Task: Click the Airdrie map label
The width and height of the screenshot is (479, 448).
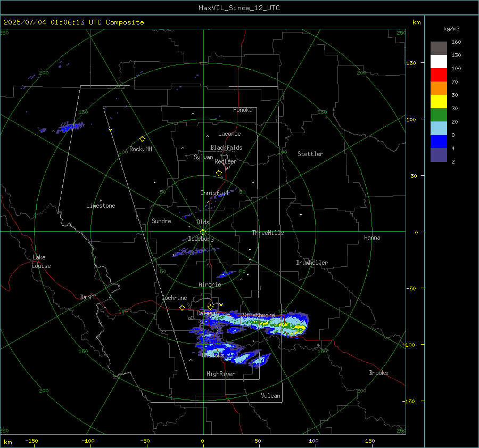Action: tap(210, 284)
